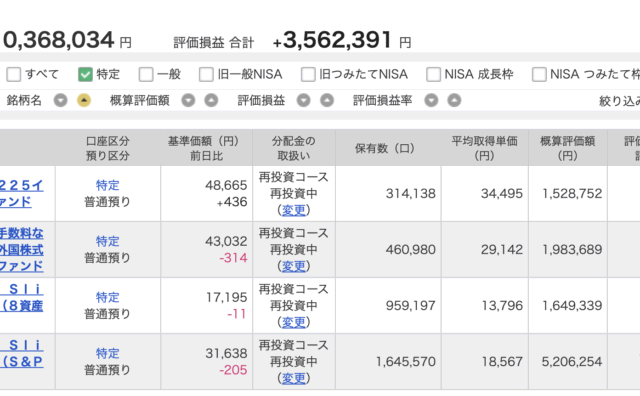Screen dimensions: 640x396
Task: Open the 外国株式 fund name link
Action: coord(21,250)
